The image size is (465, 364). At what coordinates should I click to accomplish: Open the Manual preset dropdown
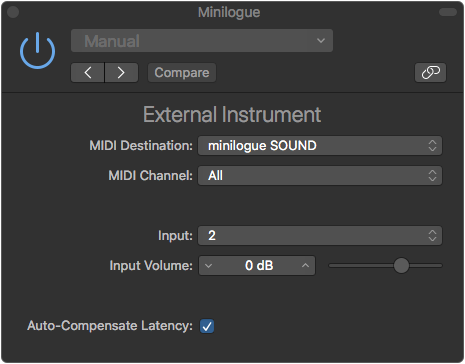point(202,41)
